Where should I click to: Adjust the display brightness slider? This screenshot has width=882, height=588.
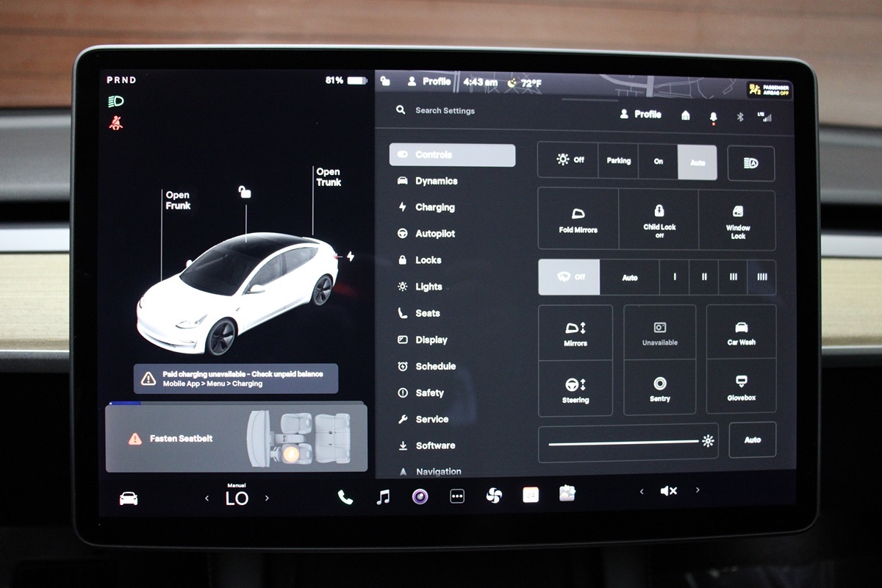[624, 442]
